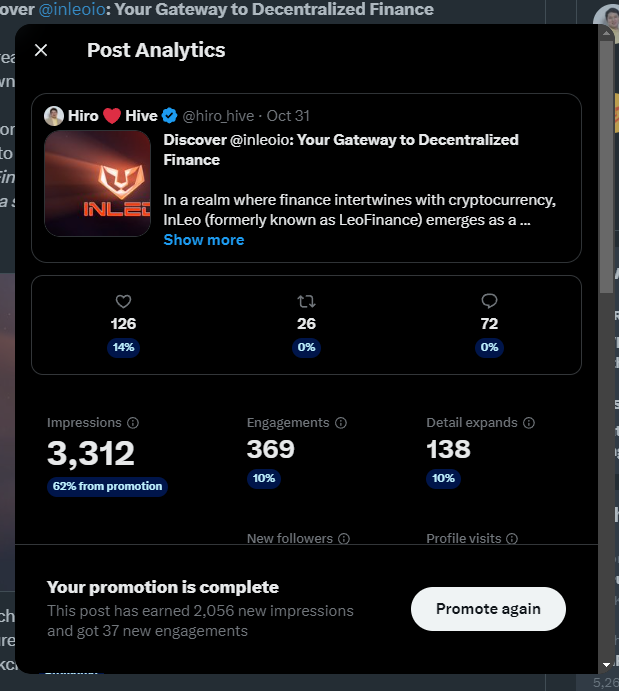This screenshot has height=691, width=619.
Task: Open the Detail expands info icon
Action: click(x=529, y=423)
